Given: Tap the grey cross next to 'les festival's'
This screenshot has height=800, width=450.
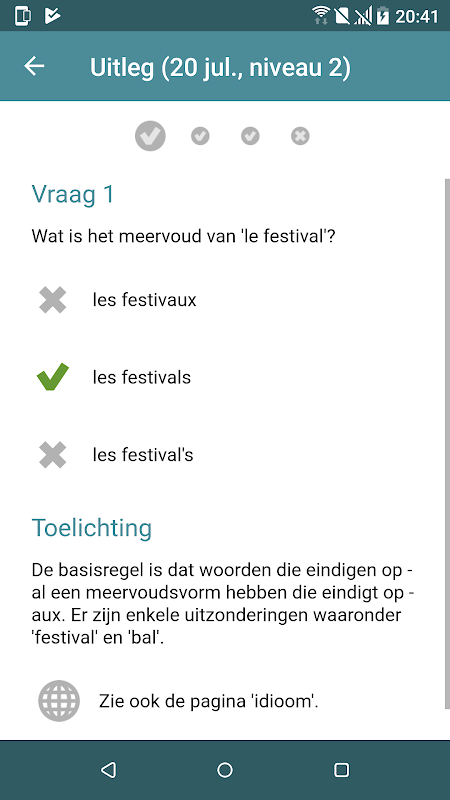Looking at the screenshot, I should pos(53,455).
